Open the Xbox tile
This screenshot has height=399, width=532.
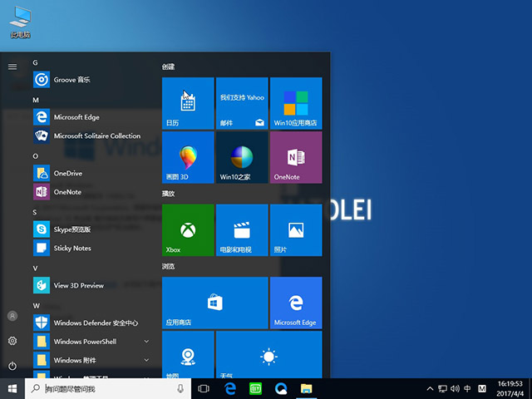(187, 229)
